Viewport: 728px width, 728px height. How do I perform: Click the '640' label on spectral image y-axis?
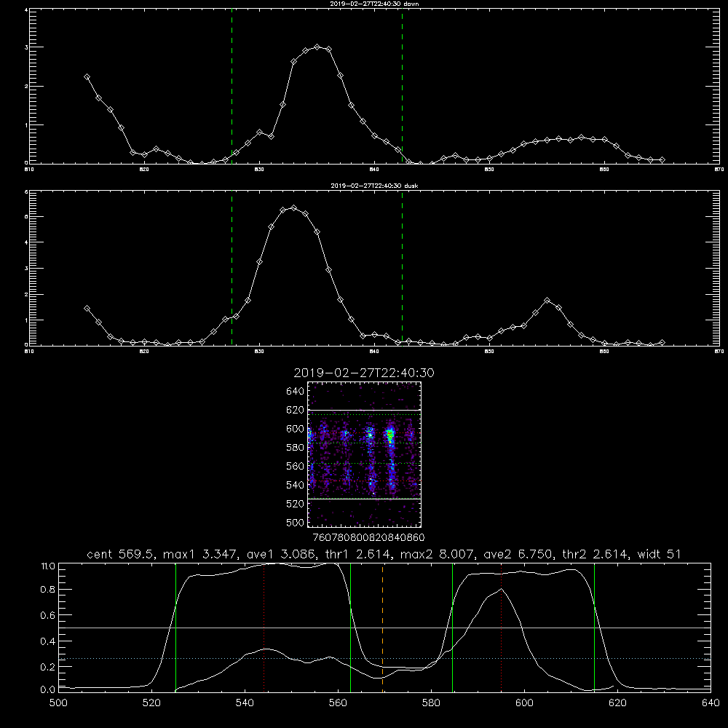295,392
